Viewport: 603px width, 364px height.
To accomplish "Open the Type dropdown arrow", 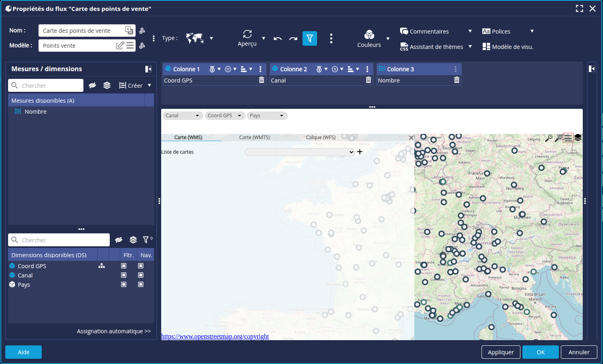I will [x=211, y=38].
